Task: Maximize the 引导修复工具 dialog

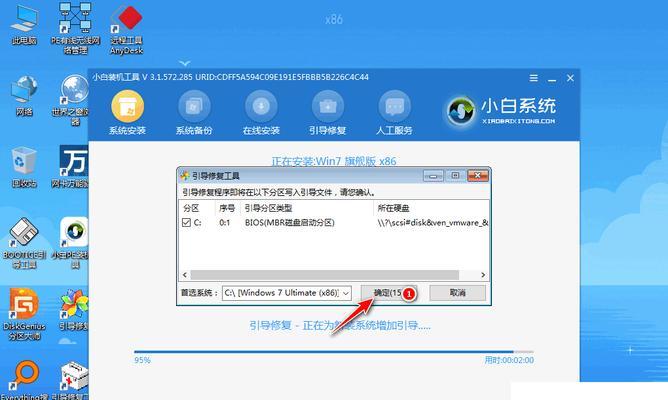Action: click(x=455, y=176)
